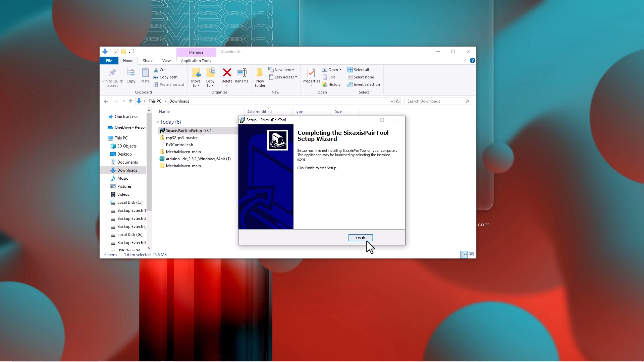Image resolution: width=644 pixels, height=362 pixels.
Task: Switch to the Application Tools tab
Action: tap(196, 61)
